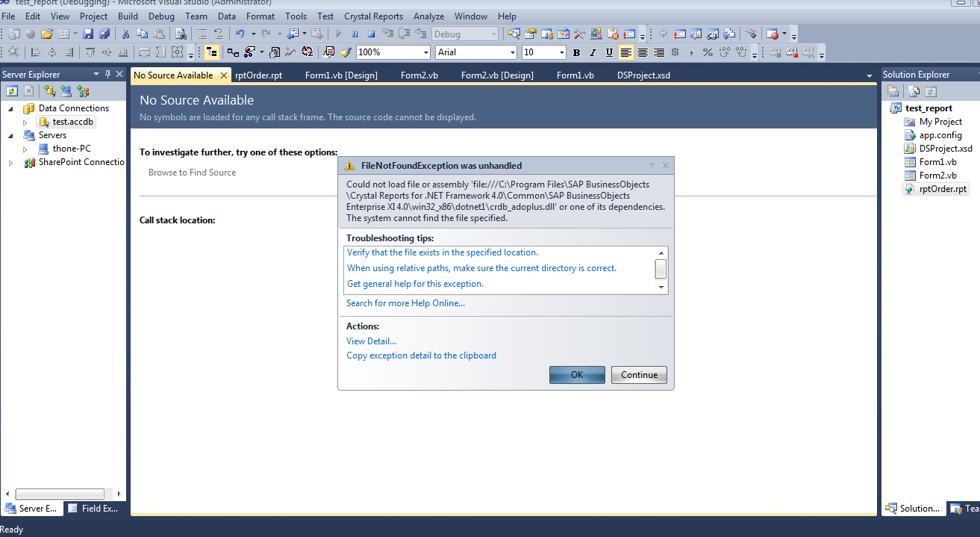Click OK in the exception dialog
980x537 pixels.
pos(577,375)
